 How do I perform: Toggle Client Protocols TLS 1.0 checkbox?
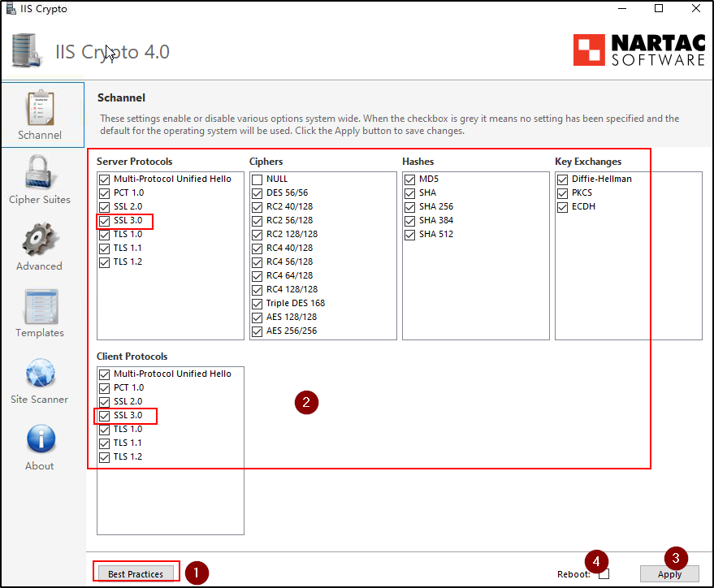[x=104, y=430]
